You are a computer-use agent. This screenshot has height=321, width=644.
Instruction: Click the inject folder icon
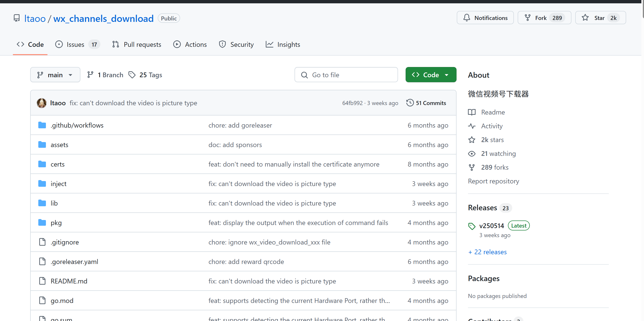point(42,183)
